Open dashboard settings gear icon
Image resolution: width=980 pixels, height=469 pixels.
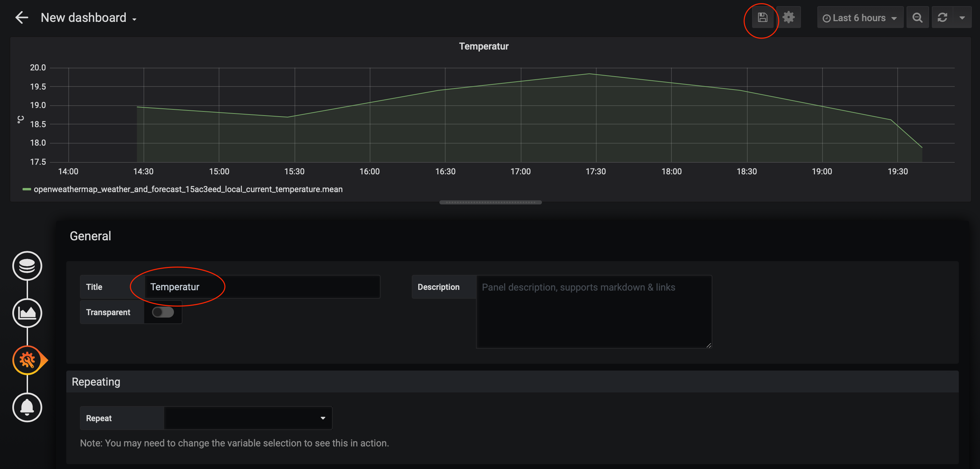coord(788,17)
